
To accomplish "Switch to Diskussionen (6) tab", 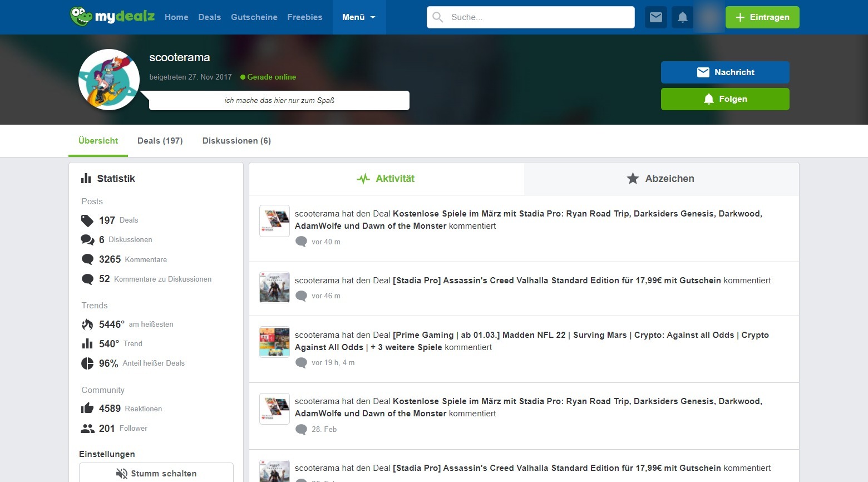I will point(236,141).
